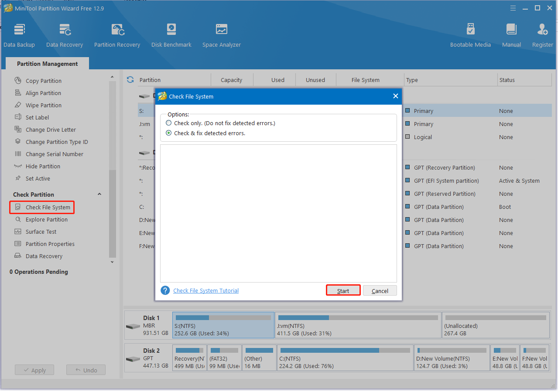Create Bootable Media
The image size is (558, 392).
(x=470, y=35)
